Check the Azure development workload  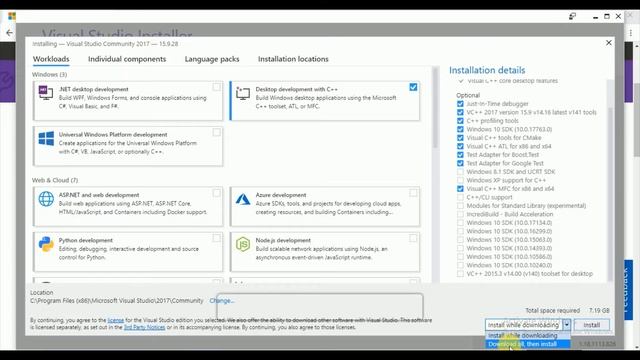(x=413, y=193)
